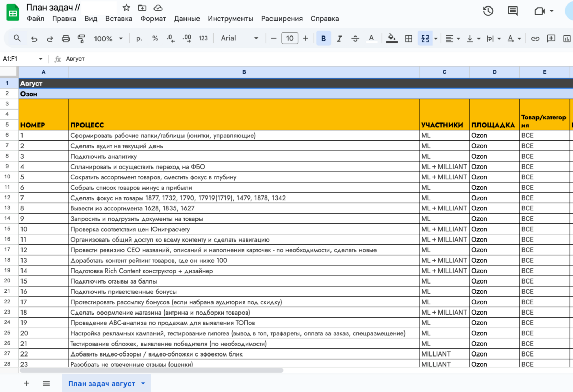The width and height of the screenshot is (573, 392).
Task: Click the insert link icon
Action: coord(535,39)
